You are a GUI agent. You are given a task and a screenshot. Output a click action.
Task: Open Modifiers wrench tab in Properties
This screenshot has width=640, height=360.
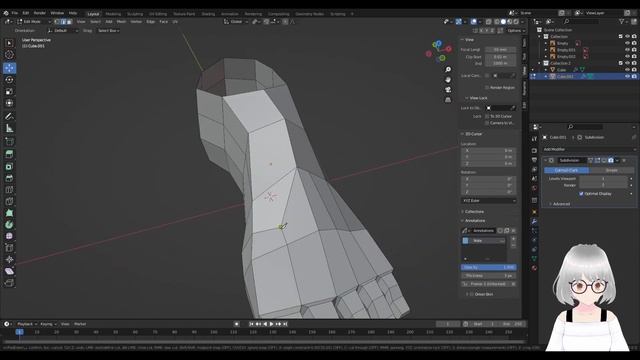pyautogui.click(x=534, y=222)
